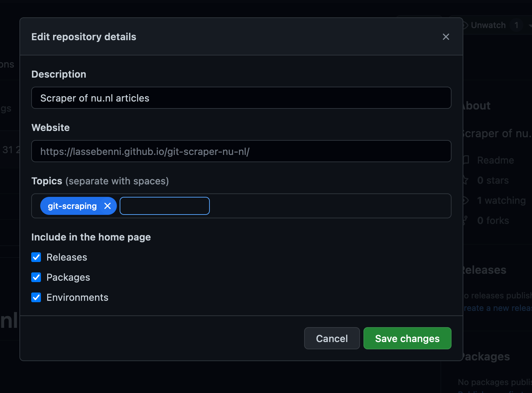Click the Website URL field
The width and height of the screenshot is (532, 393).
click(x=241, y=151)
